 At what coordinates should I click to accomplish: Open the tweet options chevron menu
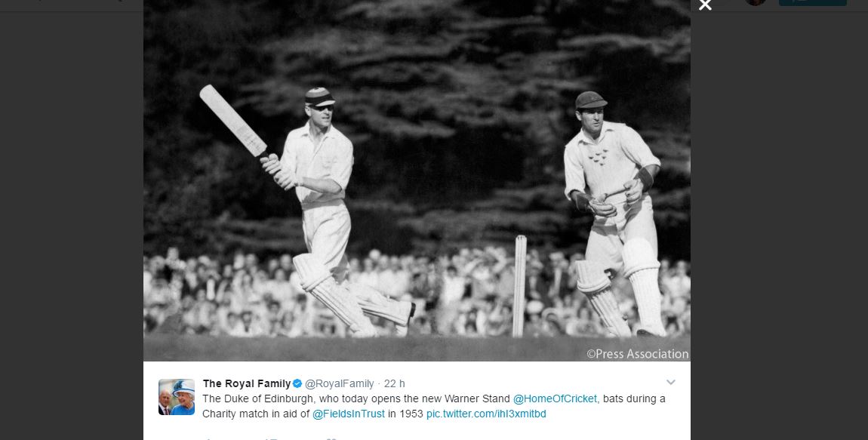(x=670, y=383)
